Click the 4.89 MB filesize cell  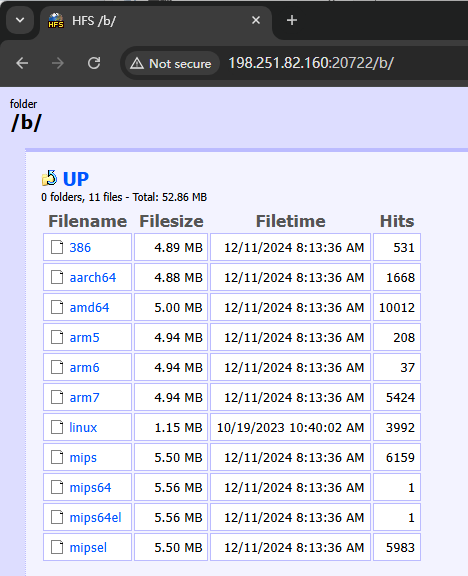tap(171, 248)
